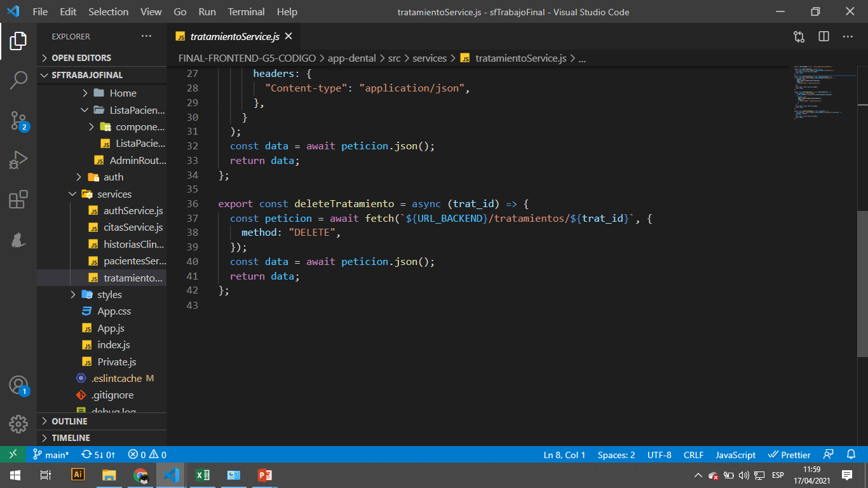Screen dimensions: 868x488
Task: Open Explorer Views and More Actions ellipsis
Action: tap(147, 36)
